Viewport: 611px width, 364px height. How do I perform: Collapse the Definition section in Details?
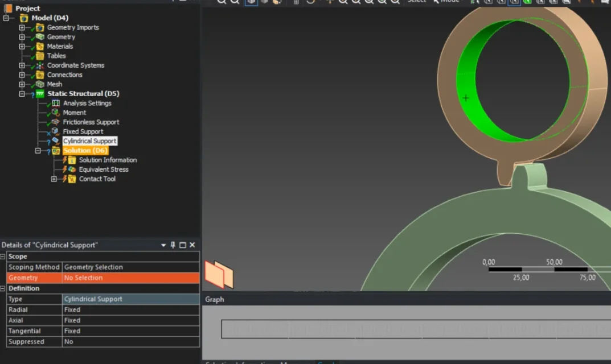3,288
